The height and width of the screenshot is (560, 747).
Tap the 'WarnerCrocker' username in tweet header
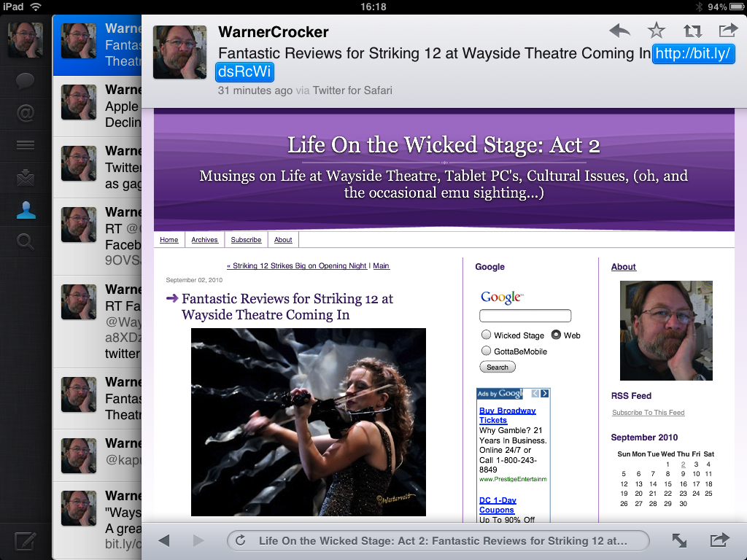point(274,32)
